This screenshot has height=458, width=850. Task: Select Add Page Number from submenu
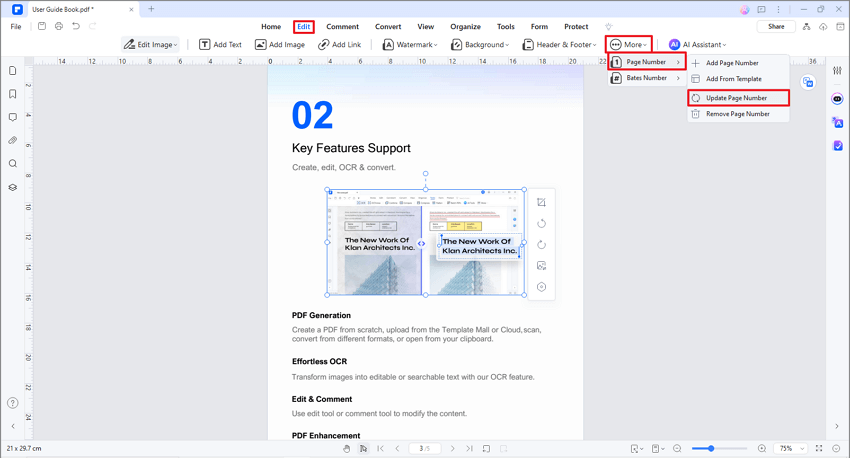click(x=738, y=63)
